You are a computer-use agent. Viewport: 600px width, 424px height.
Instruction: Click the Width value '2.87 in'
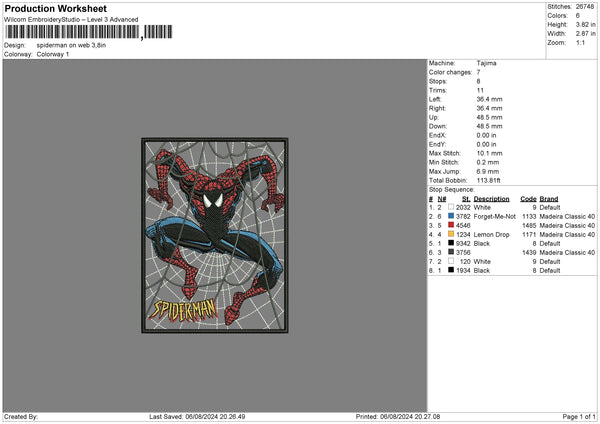click(585, 34)
